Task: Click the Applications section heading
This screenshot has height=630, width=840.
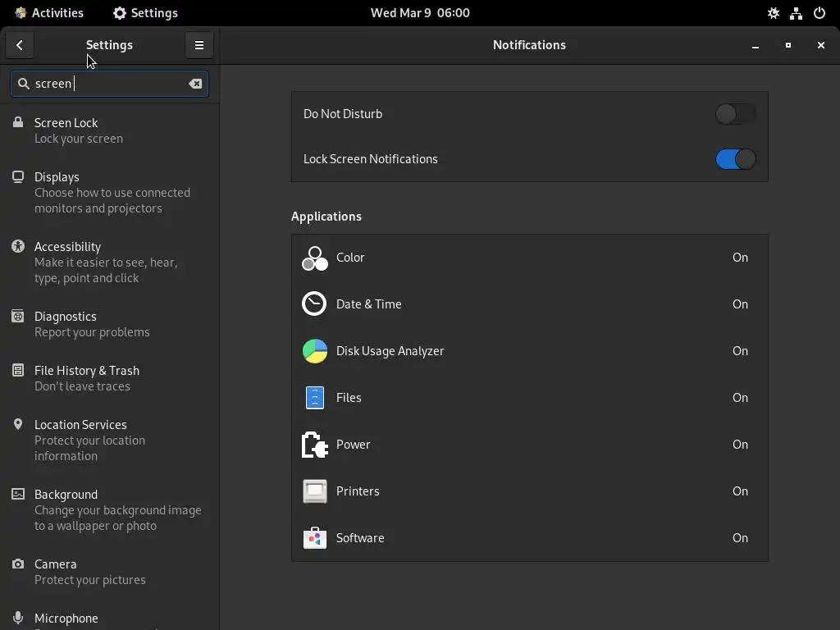Action: pyautogui.click(x=326, y=217)
